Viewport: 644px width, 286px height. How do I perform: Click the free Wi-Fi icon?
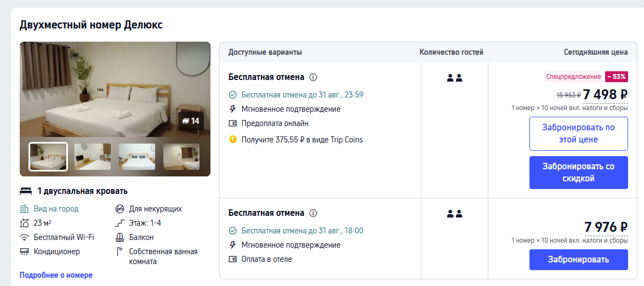point(24,237)
